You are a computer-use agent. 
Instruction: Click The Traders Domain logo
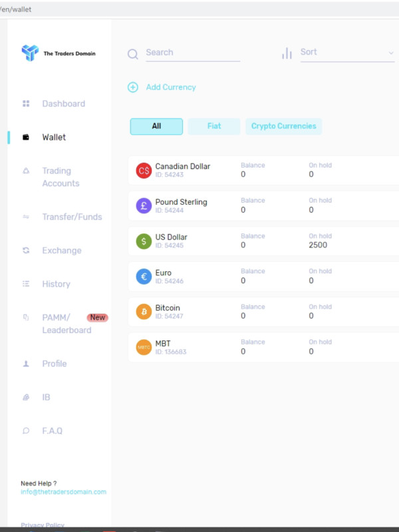coord(59,53)
